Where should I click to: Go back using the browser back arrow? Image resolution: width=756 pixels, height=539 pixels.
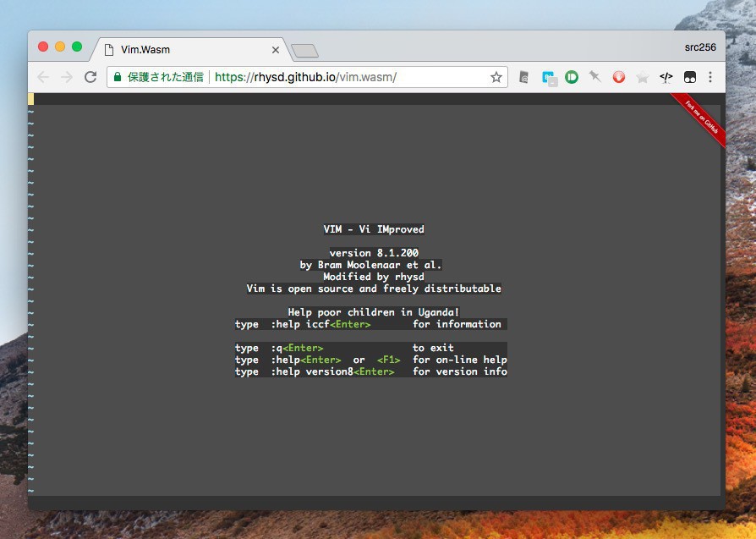coord(43,77)
